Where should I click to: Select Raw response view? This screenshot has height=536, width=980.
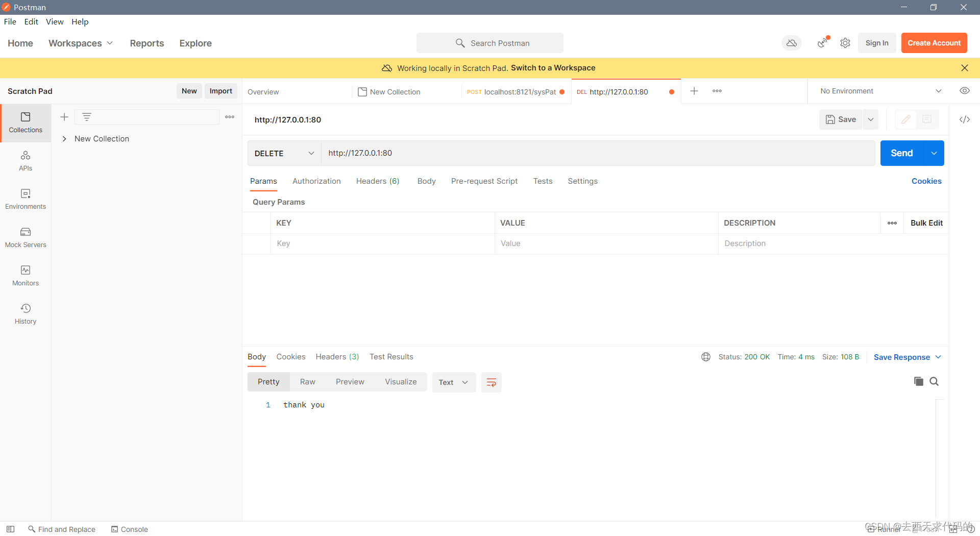308,382
